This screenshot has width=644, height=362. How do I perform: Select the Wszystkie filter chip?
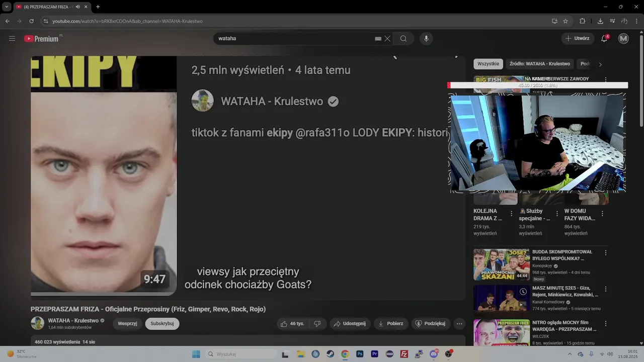click(488, 64)
